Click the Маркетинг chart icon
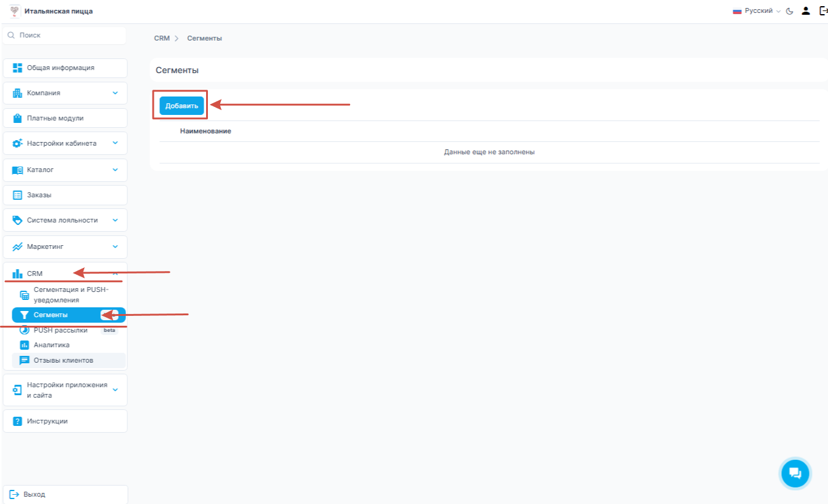828x504 pixels. click(17, 246)
